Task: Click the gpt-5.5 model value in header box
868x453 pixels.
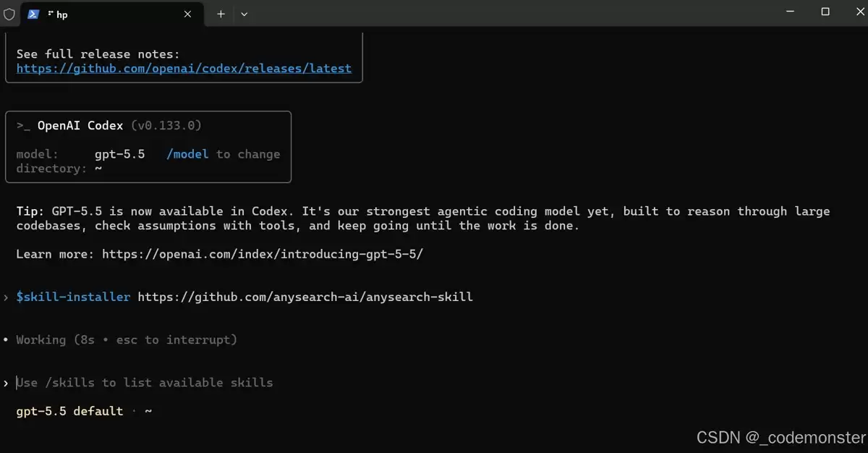Action: point(119,154)
